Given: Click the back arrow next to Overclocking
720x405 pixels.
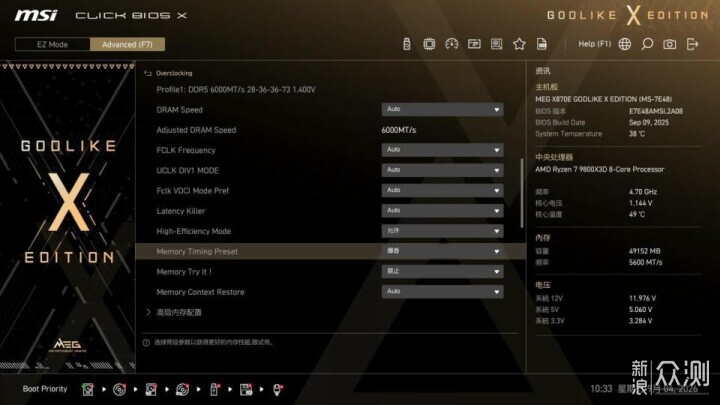Looking at the screenshot, I should 148,73.
